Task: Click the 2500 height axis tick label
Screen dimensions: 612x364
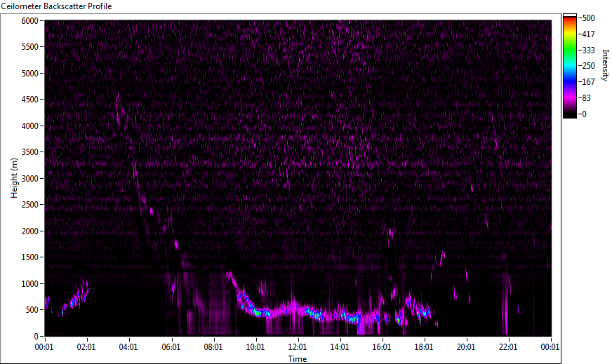Action: pyautogui.click(x=29, y=205)
